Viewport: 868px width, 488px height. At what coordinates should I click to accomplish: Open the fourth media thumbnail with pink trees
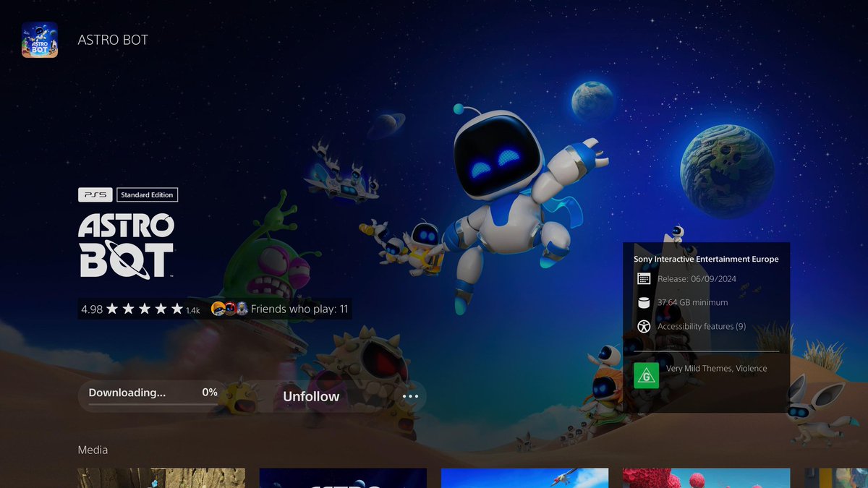click(x=707, y=478)
